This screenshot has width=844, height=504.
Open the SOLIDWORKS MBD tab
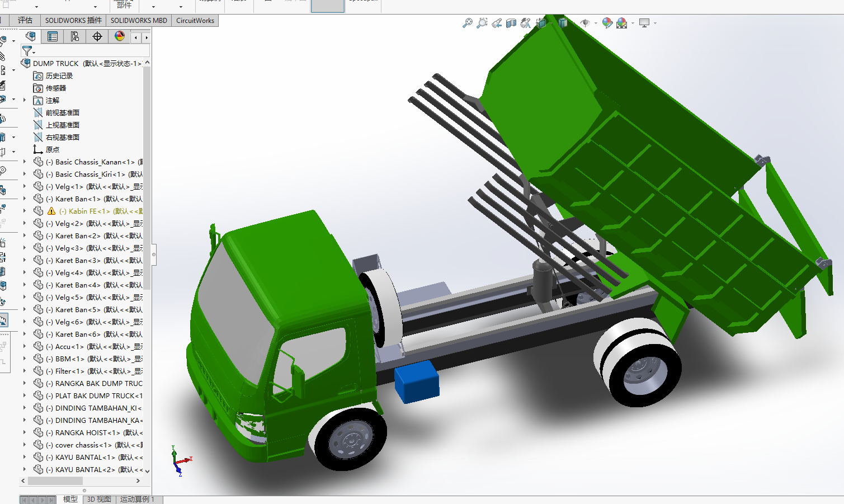139,21
